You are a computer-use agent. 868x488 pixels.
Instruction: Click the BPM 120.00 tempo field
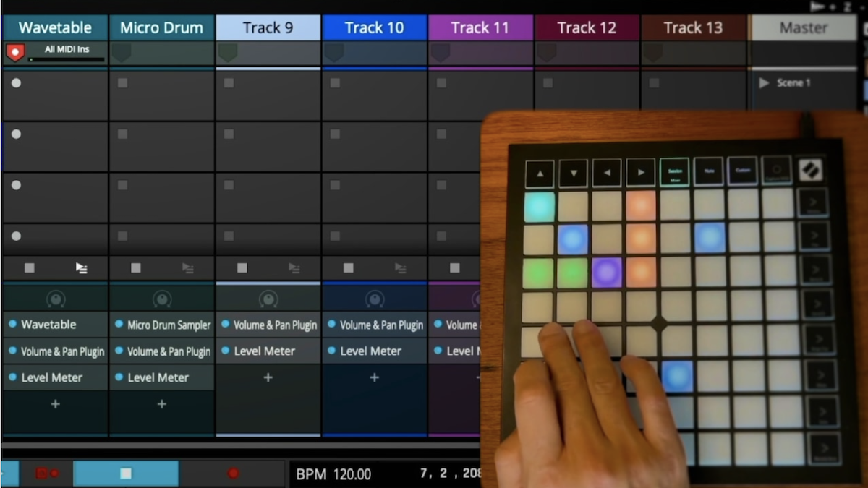coord(333,474)
